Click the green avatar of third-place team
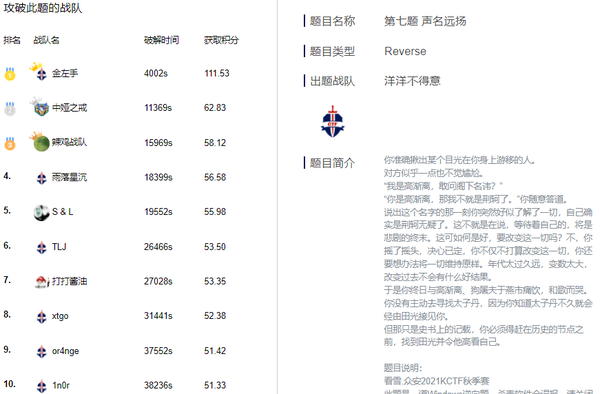This screenshot has height=394, width=600. tap(41, 143)
